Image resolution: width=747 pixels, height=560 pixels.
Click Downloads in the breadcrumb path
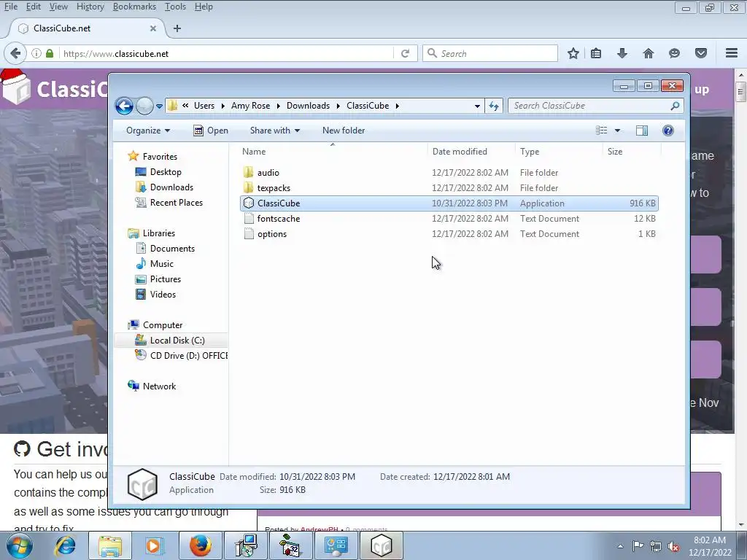[308, 106]
